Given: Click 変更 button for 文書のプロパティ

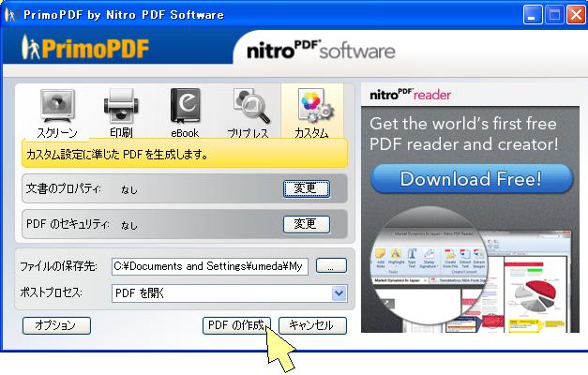Looking at the screenshot, I should click(307, 188).
